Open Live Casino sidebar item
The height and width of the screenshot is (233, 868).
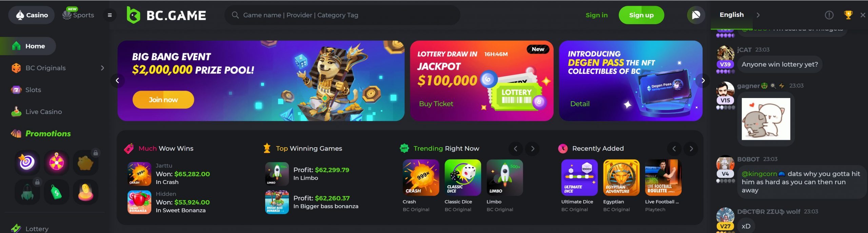pos(43,112)
